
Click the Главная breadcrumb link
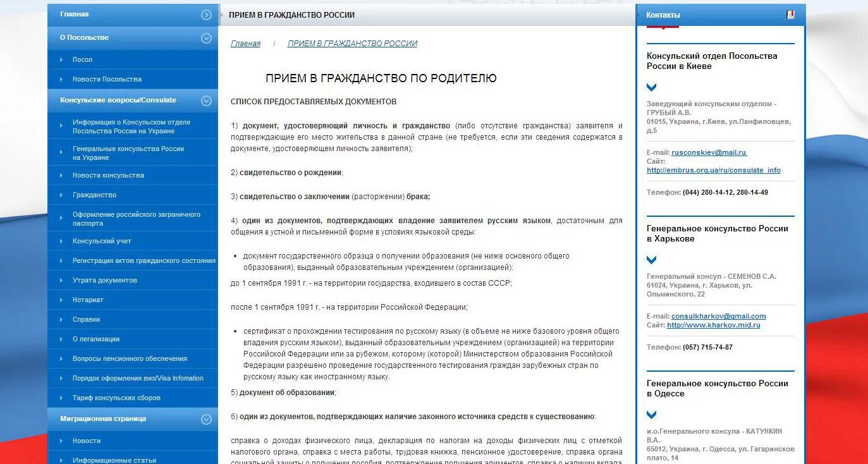click(x=245, y=44)
